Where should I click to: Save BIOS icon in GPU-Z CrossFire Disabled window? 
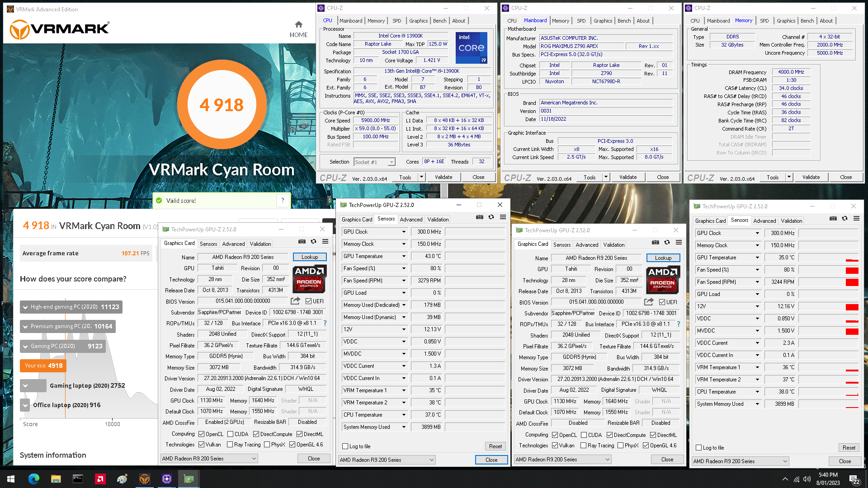649,302
